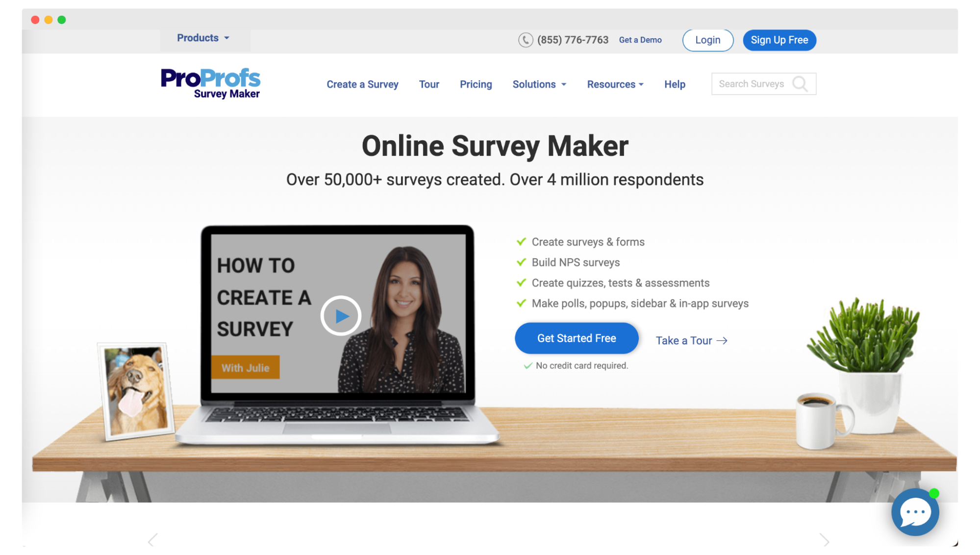Click the Sign Up Free button
The width and height of the screenshot is (980, 555).
point(779,40)
